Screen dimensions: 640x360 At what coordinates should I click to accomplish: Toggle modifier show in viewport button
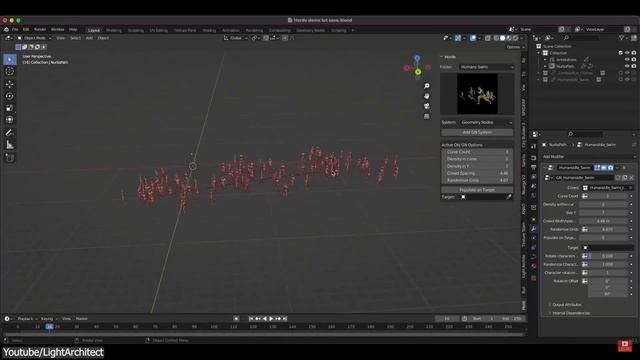pos(604,168)
